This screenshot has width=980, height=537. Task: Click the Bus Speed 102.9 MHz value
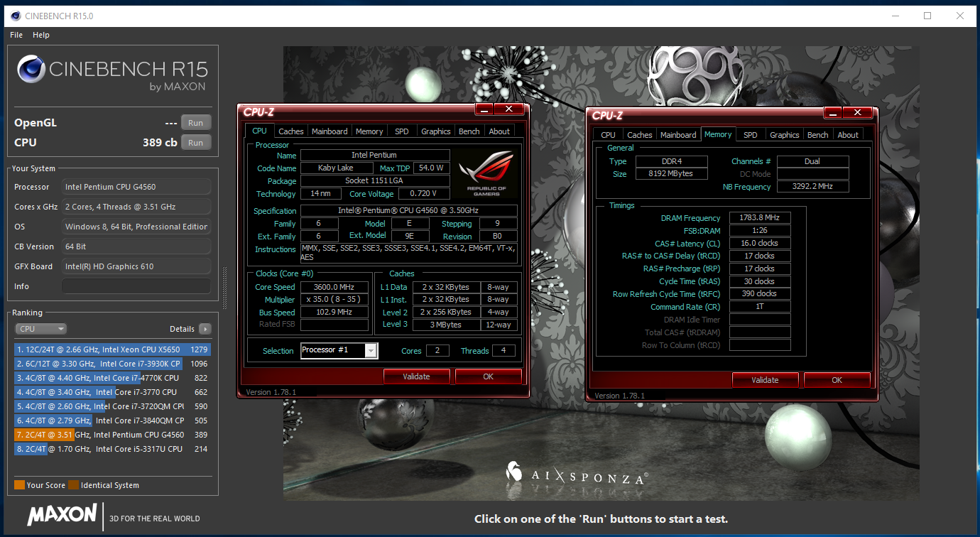[334, 312]
